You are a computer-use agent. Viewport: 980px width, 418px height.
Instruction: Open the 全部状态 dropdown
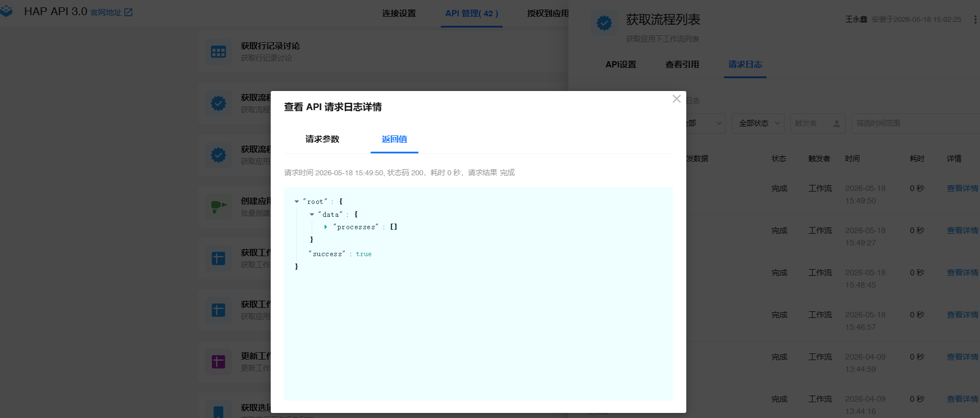[x=758, y=124]
